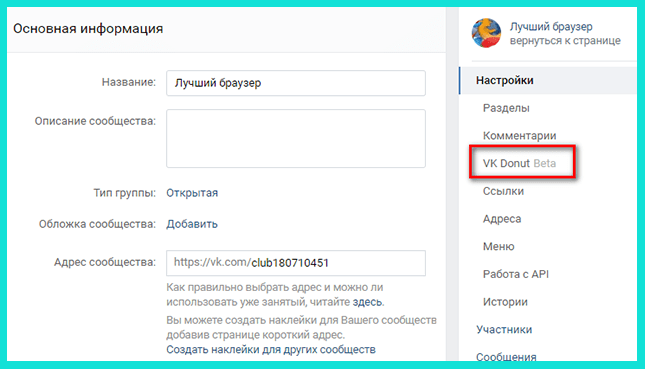Screen dimensions: 645x369
Task: Select the Настройки menu item
Action: (x=548, y=80)
